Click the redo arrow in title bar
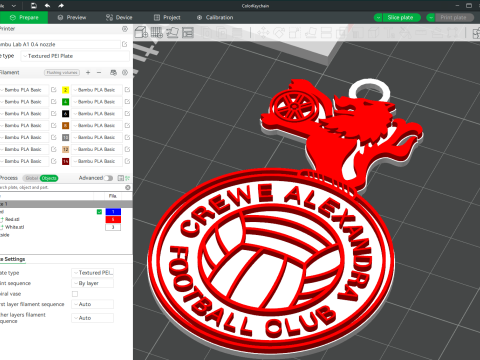Screen dimensions: 480x360 tap(61, 6)
